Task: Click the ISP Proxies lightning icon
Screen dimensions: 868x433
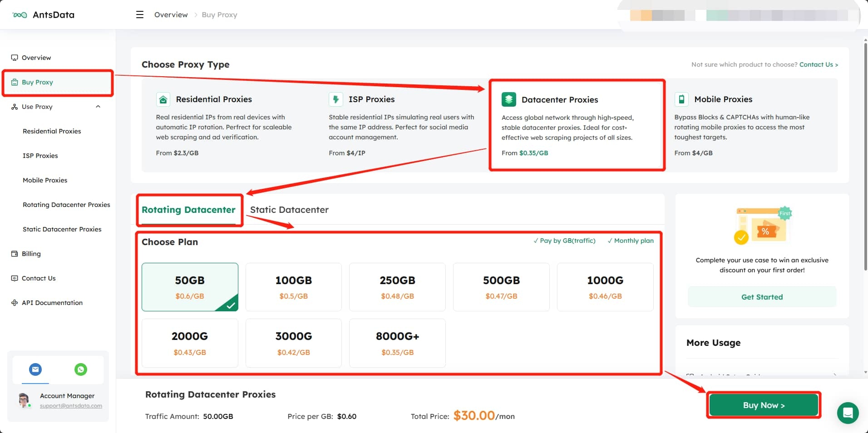Action: [x=336, y=99]
